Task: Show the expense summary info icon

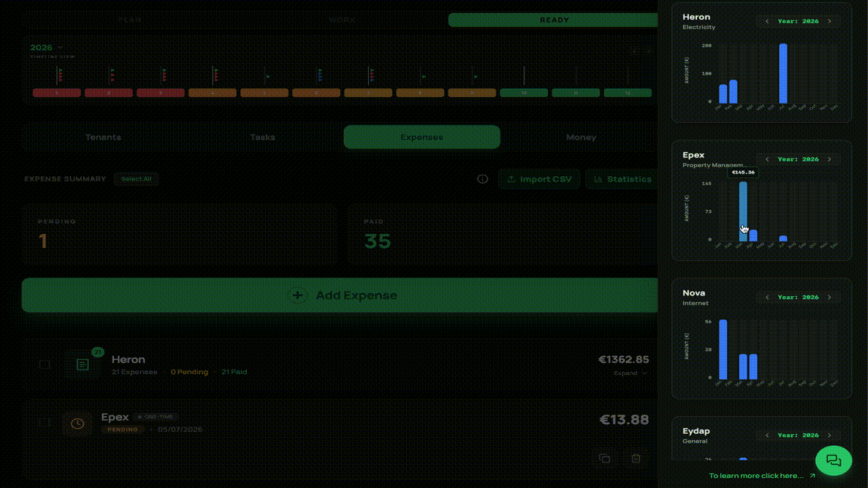Action: 483,179
